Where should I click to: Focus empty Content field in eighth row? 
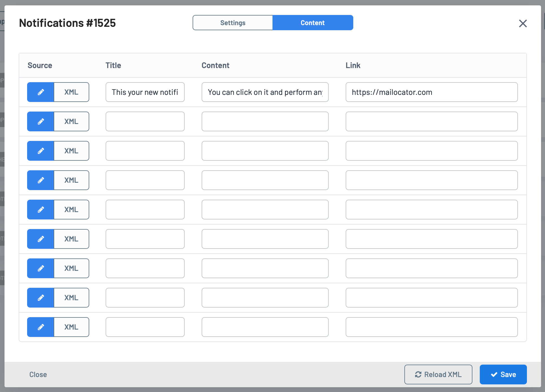click(x=265, y=298)
